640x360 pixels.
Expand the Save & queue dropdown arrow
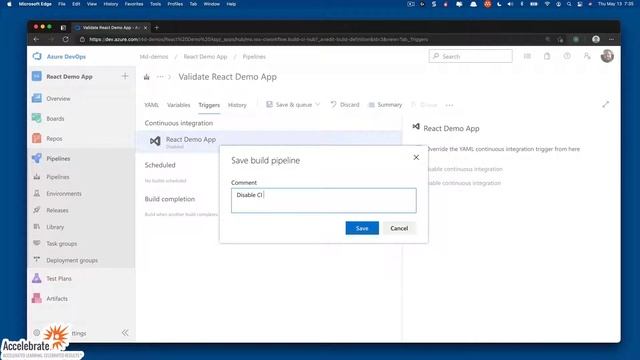pyautogui.click(x=318, y=105)
